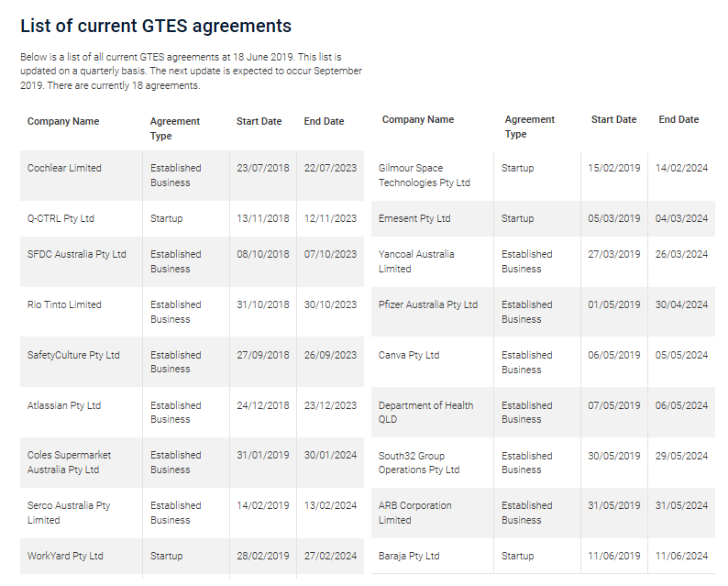Click the Department of Health QLD cell

[x=426, y=412]
